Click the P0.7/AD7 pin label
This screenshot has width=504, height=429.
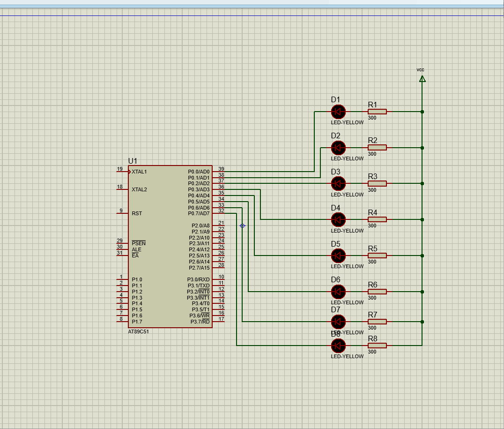199,213
